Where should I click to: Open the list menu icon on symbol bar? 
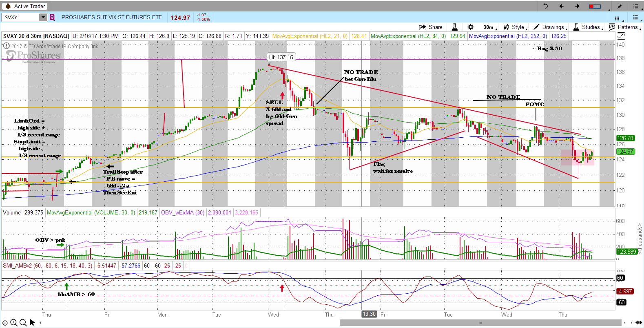[635, 17]
